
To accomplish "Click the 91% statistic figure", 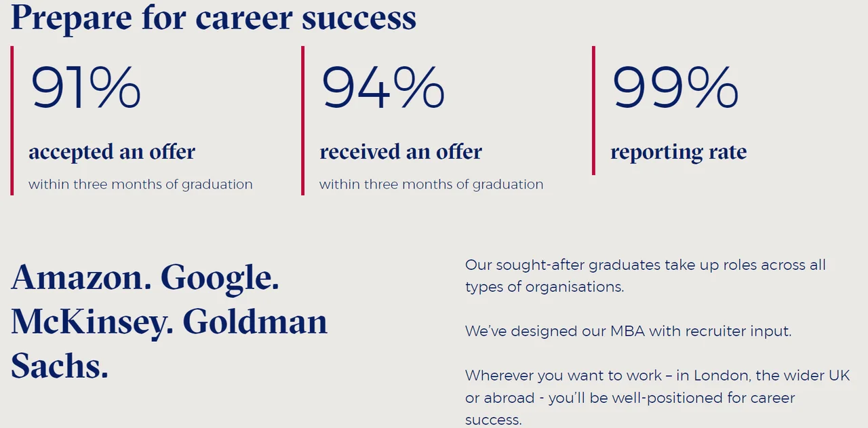I will click(86, 88).
